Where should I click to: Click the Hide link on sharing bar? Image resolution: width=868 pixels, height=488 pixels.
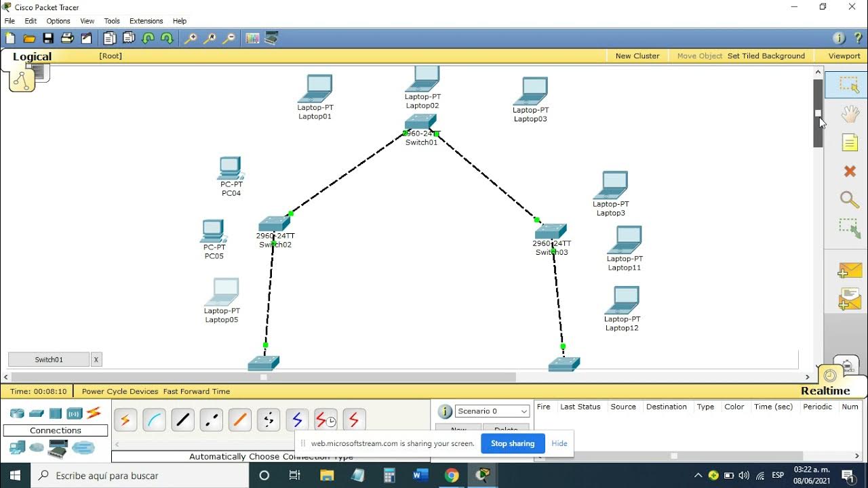click(559, 443)
